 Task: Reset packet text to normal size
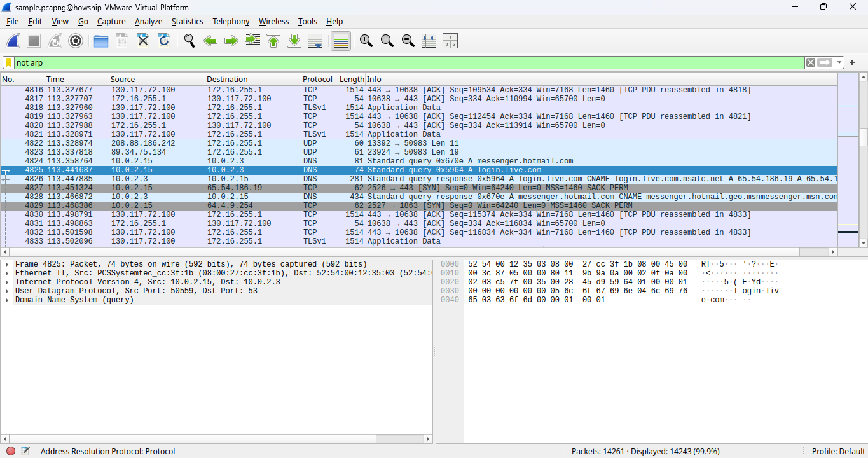(408, 41)
